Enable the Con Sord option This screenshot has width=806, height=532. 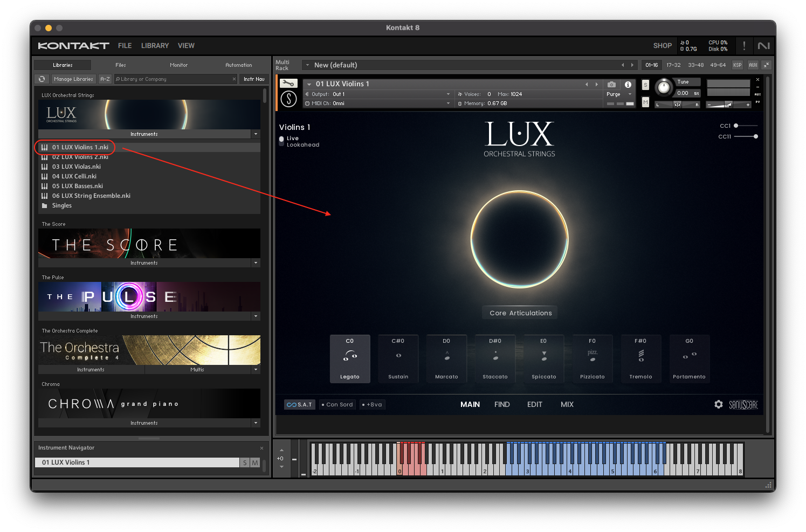click(337, 405)
